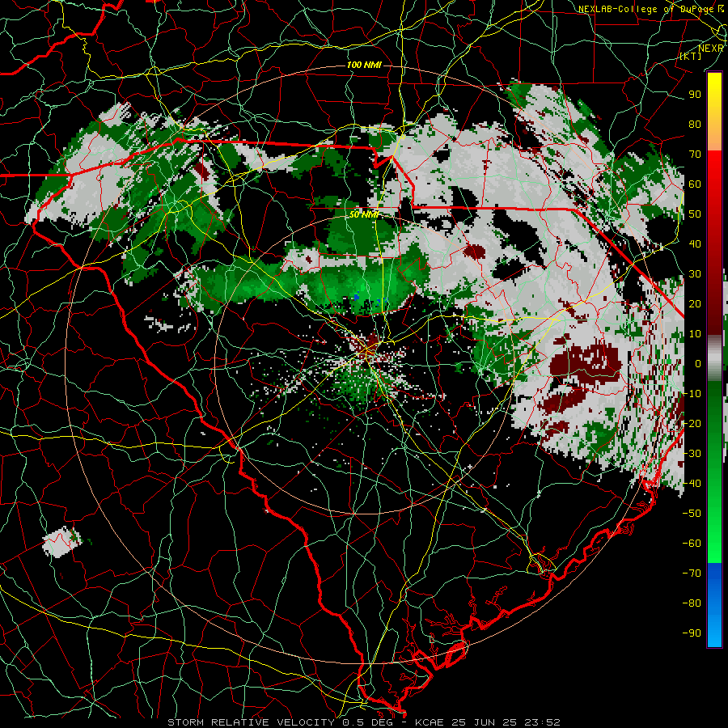728x728 pixels.
Task: Click the 60 value on velocity scale
Action: tap(695, 184)
